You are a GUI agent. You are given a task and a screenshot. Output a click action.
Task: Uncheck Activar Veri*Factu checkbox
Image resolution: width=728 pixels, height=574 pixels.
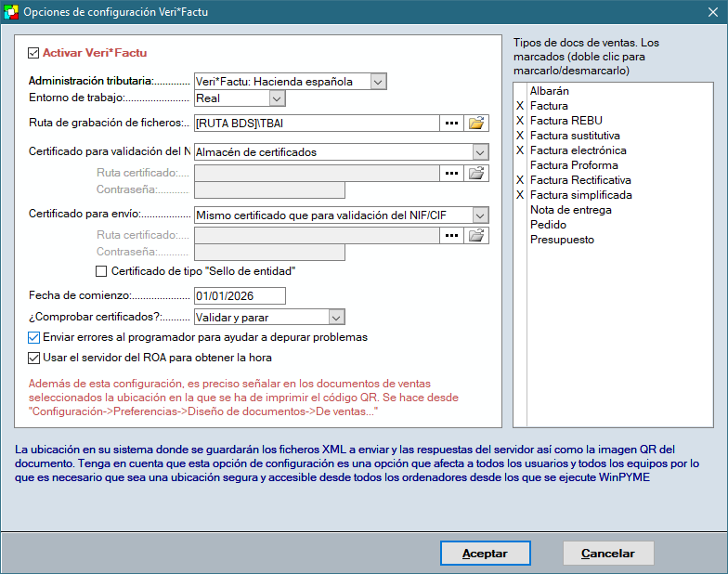click(34, 54)
